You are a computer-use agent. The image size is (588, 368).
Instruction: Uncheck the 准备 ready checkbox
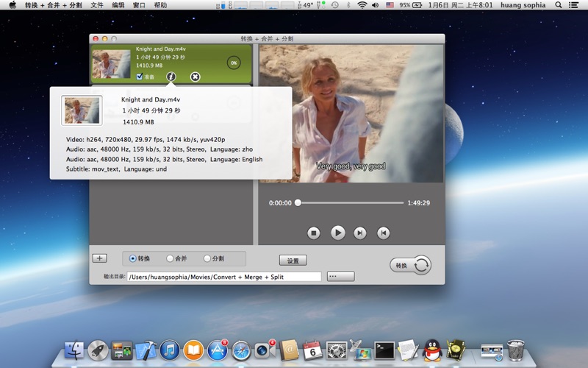tap(140, 77)
